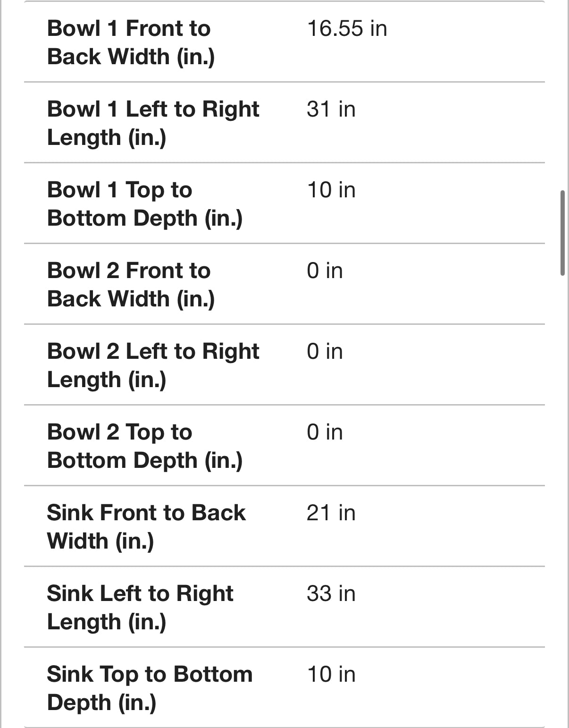
Task: Select Bowl 2 depth value 0 in
Action: pyautogui.click(x=325, y=432)
